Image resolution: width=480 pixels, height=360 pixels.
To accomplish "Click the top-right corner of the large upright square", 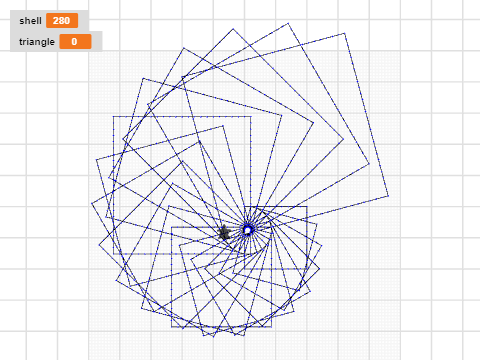I will [x=251, y=117].
